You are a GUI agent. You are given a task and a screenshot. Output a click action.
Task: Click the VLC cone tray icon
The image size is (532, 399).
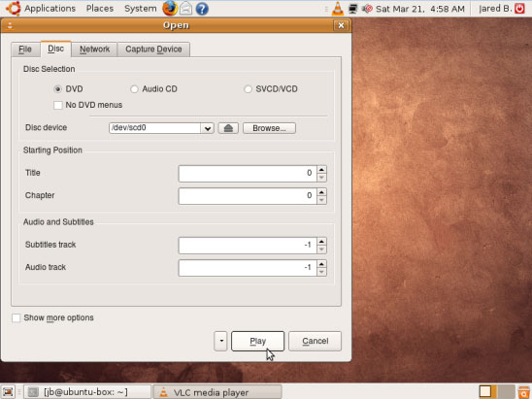pyautogui.click(x=338, y=9)
